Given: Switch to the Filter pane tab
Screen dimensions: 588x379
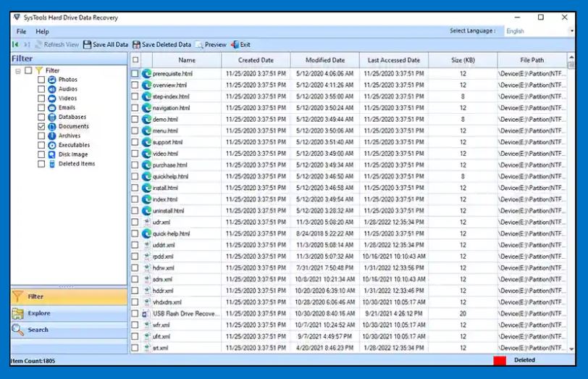Looking at the screenshot, I should click(x=70, y=296).
